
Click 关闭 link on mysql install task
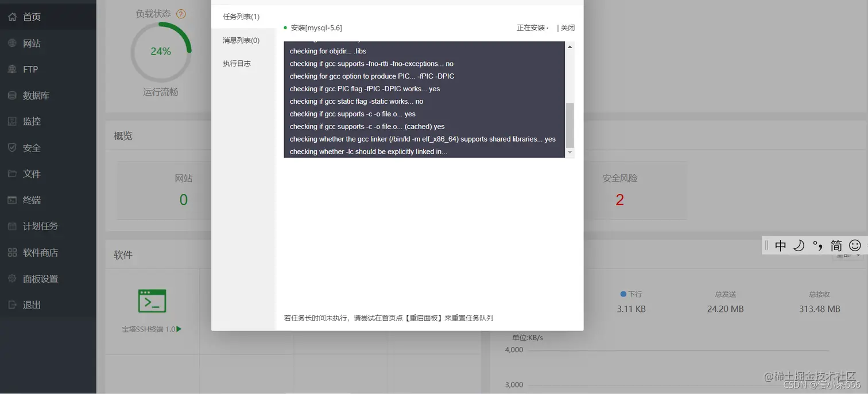[x=568, y=28]
